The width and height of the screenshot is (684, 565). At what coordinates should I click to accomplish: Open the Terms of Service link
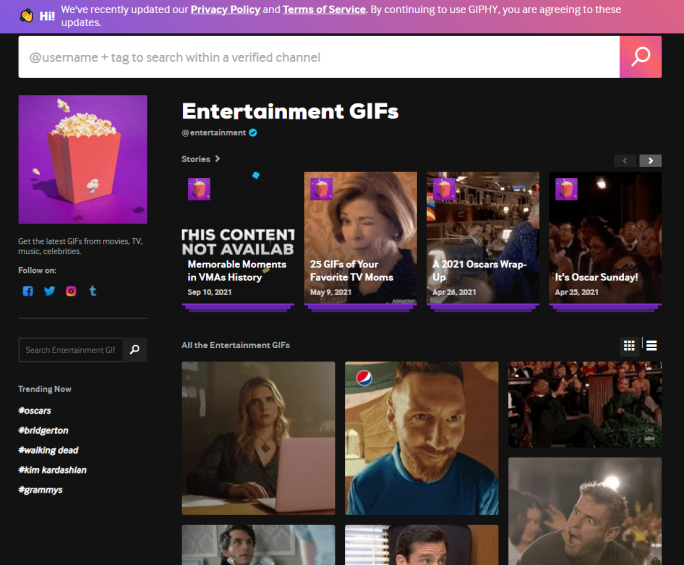(x=324, y=10)
